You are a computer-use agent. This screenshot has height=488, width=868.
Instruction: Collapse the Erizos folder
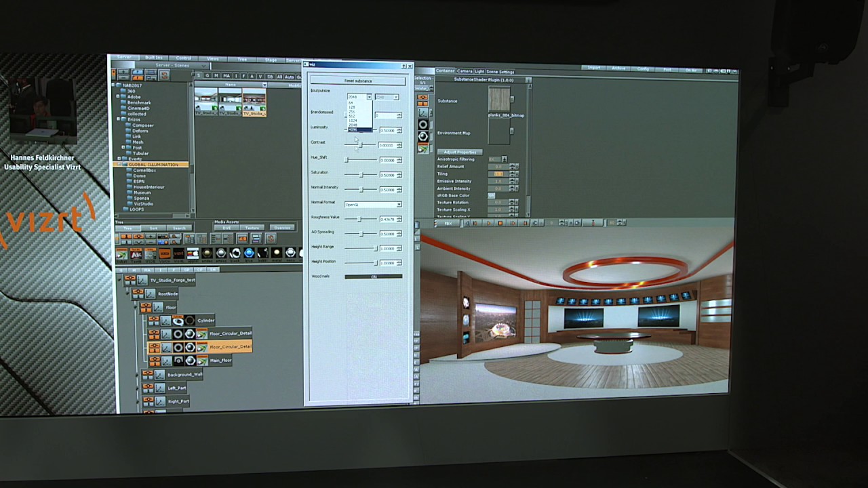pyautogui.click(x=119, y=119)
